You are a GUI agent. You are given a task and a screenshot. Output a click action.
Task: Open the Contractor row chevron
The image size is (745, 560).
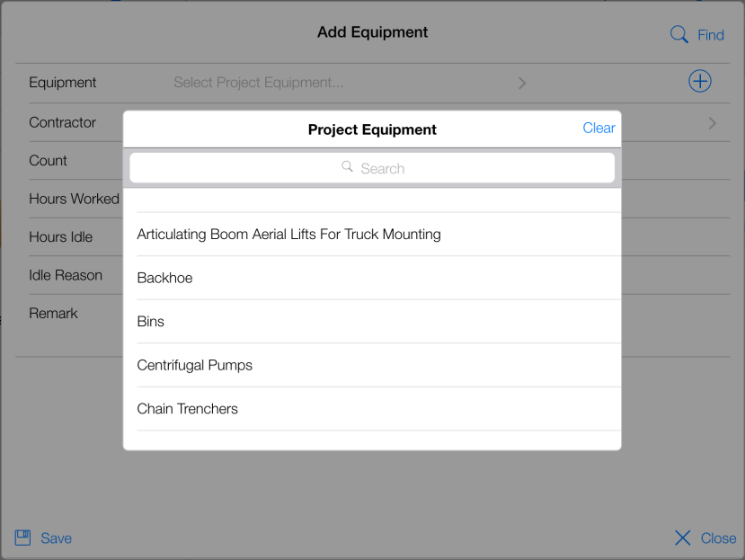[x=713, y=123]
